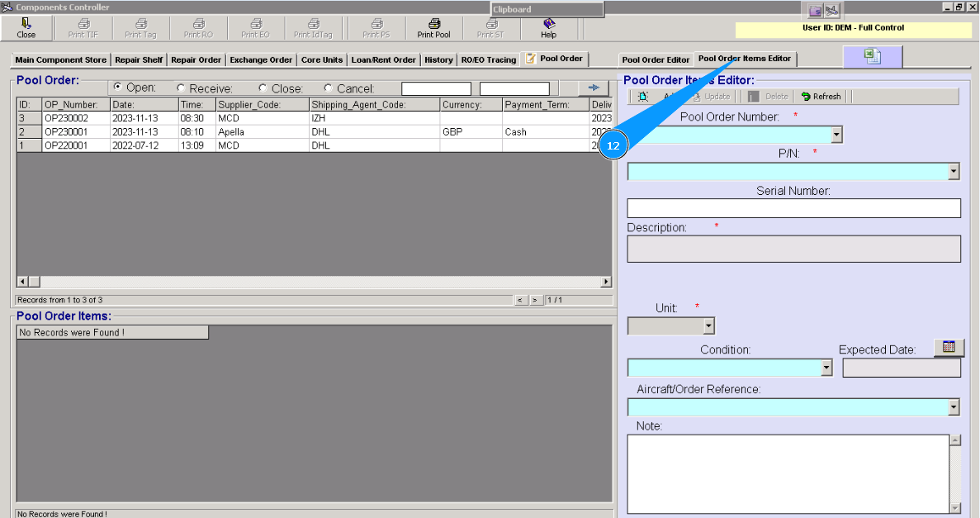
Task: Open the Exchange Order tab
Action: pyautogui.click(x=261, y=60)
